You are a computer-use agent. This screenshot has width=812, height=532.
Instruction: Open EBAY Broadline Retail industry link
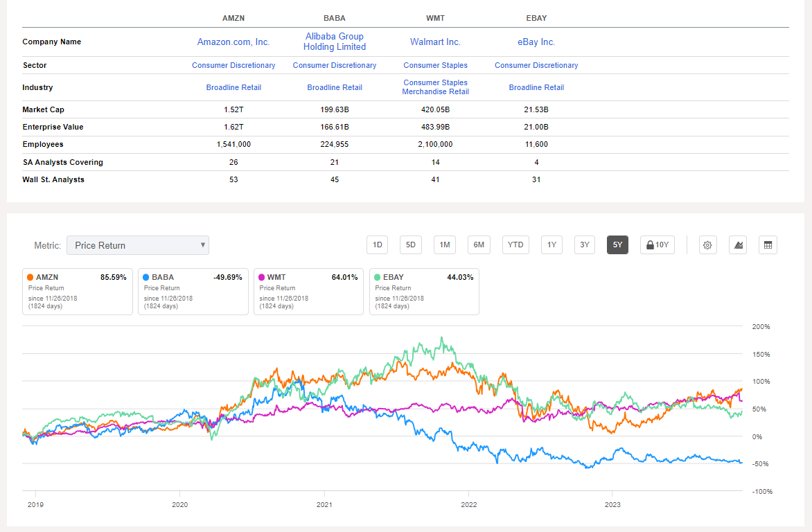coord(536,87)
